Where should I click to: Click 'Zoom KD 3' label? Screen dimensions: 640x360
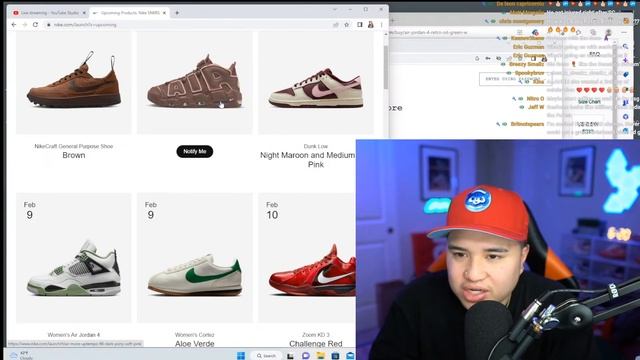[316, 335]
